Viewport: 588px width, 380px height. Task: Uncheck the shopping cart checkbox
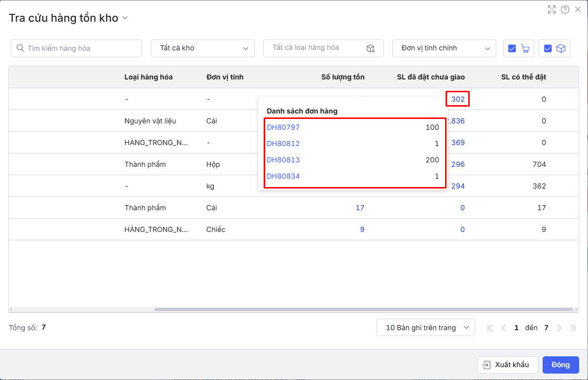[512, 48]
